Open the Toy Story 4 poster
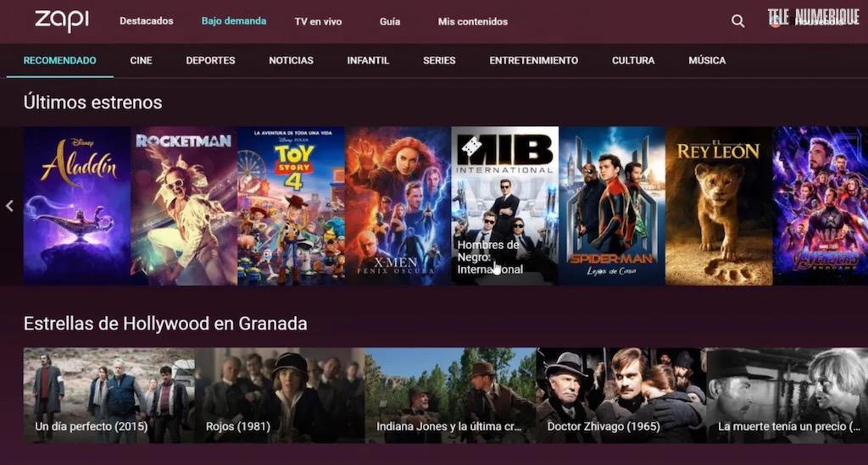The image size is (868, 465). tap(291, 206)
